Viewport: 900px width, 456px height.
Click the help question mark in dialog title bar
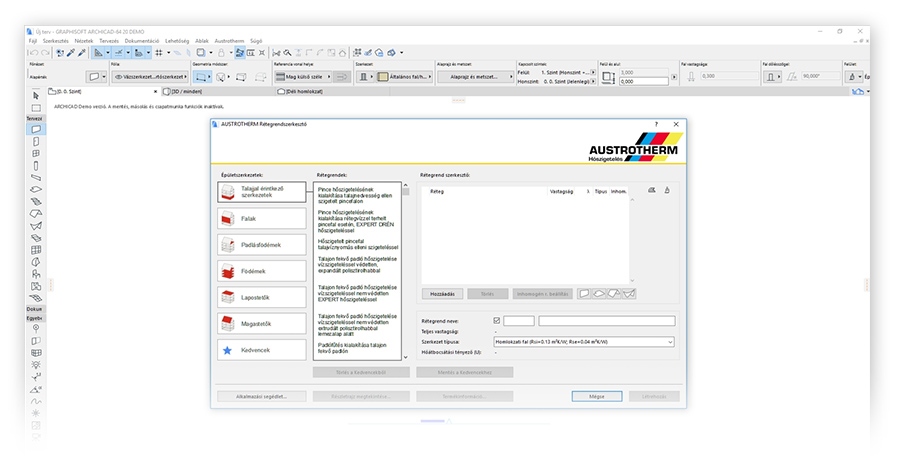tap(656, 124)
